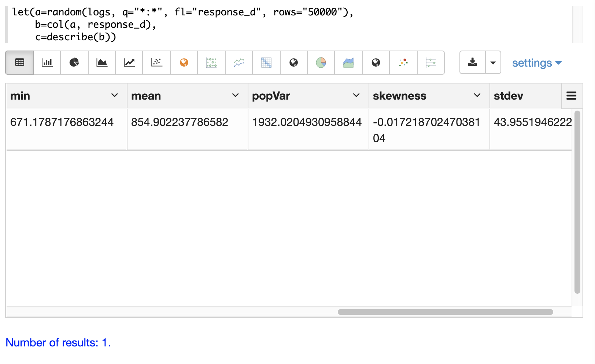Expand the download format dropdown arrow
Screen dimensions: 595x364
(x=493, y=63)
